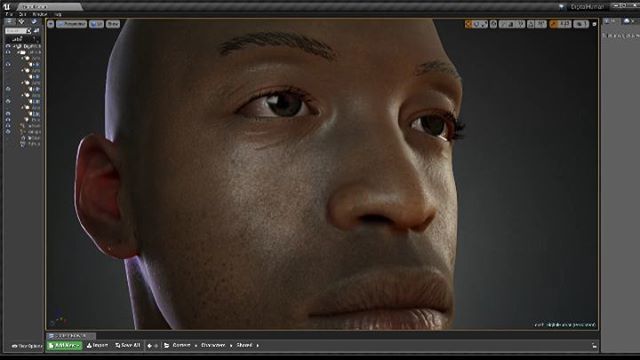This screenshot has width=640, height=360.
Task: Open the scale snap value dropdown
Action: (565, 24)
